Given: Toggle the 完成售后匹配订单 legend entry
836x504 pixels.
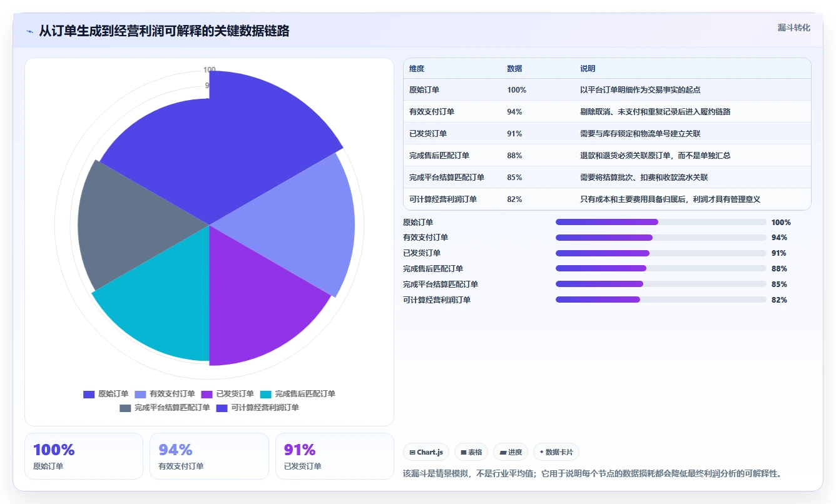Looking at the screenshot, I should pyautogui.click(x=297, y=394).
